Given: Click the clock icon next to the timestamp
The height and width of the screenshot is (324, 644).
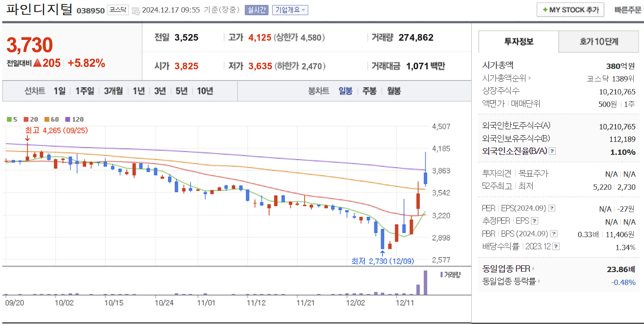Looking at the screenshot, I should (136, 11).
